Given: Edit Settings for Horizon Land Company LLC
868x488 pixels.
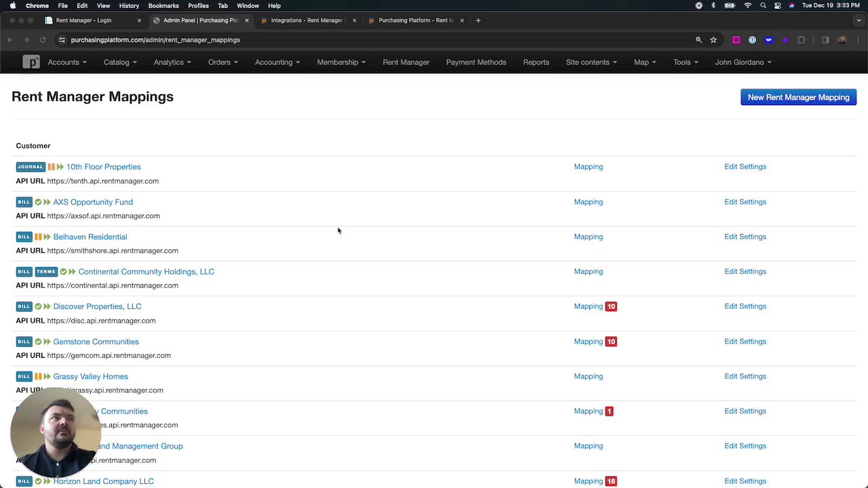Looking at the screenshot, I should (745, 481).
